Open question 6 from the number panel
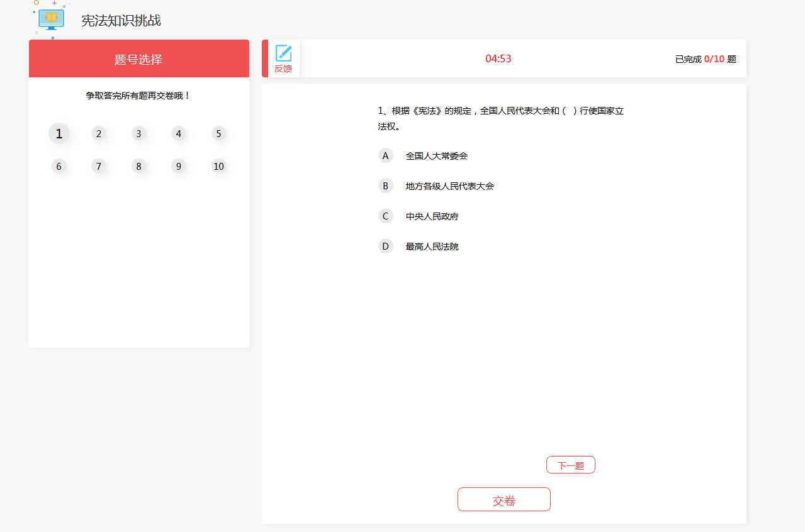Screen dimensions: 805x532 click(x=59, y=166)
